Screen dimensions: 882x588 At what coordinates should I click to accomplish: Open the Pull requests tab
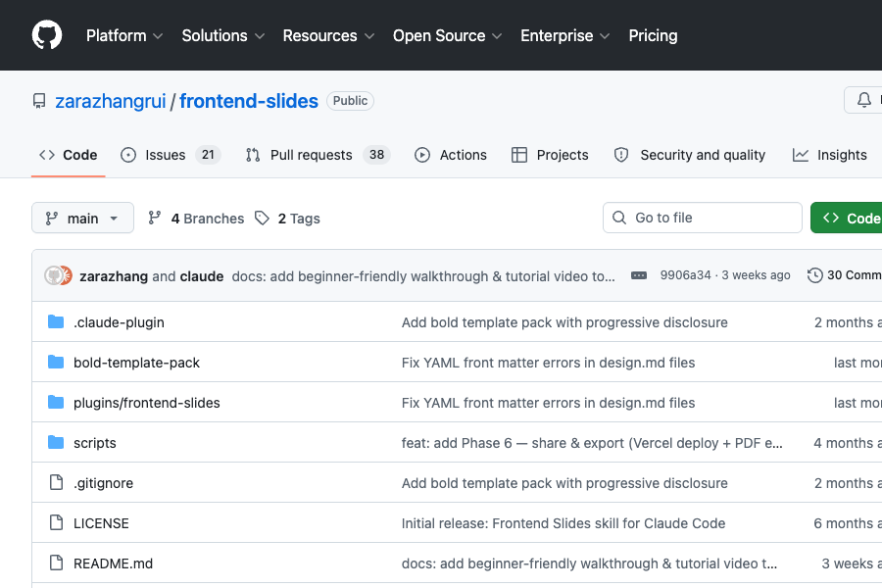point(318,155)
